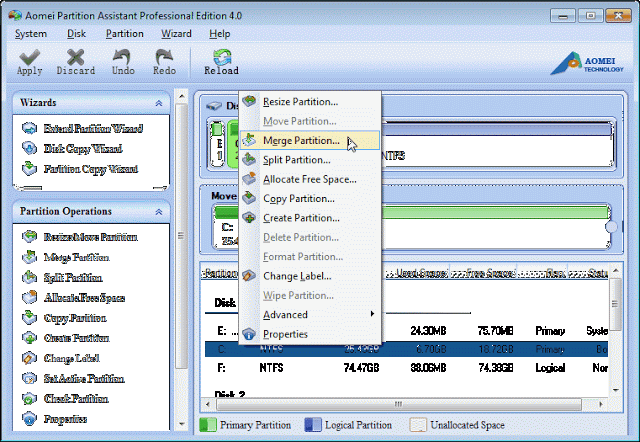
Task: Click Create Partition sidebar icon
Action: 29,338
